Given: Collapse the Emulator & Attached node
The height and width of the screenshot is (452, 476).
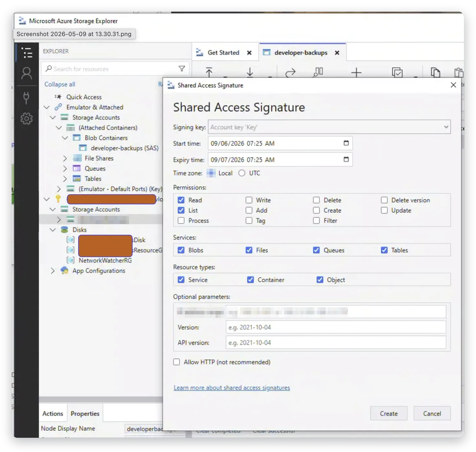Looking at the screenshot, I should [47, 107].
